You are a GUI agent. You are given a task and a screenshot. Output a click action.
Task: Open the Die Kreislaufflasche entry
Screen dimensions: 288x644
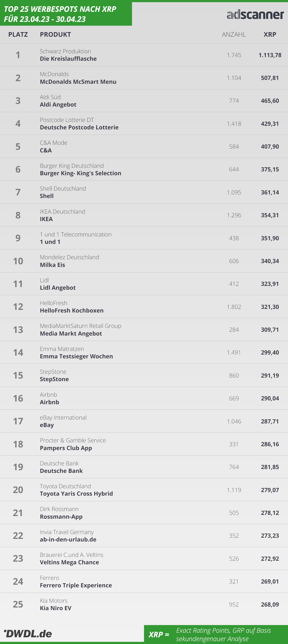click(68, 59)
